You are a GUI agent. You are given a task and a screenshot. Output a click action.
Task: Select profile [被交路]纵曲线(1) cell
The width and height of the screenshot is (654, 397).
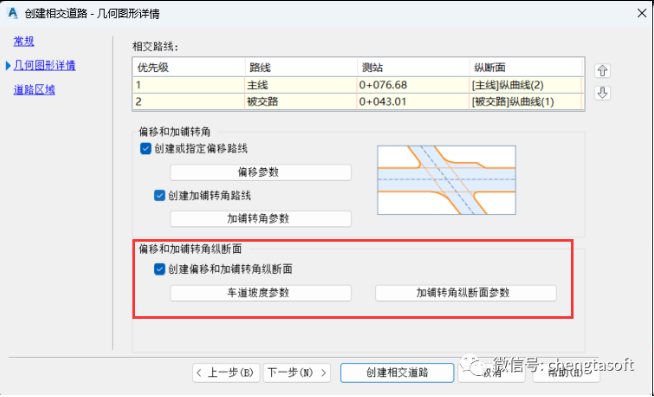coord(526,101)
